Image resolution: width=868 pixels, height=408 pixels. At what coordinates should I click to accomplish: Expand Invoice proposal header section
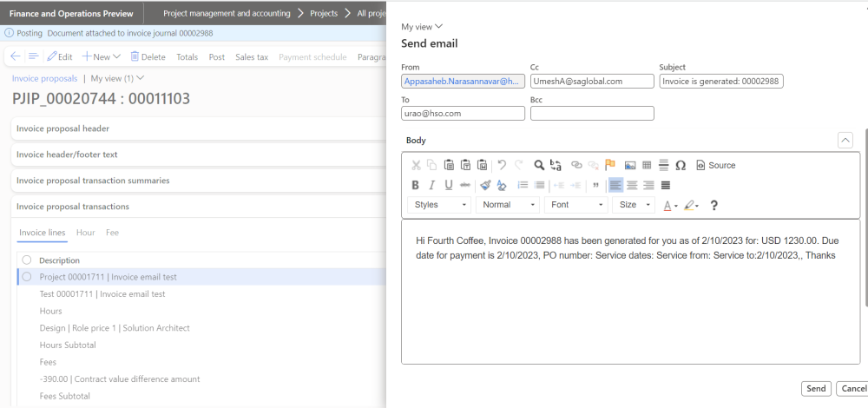pos(200,128)
